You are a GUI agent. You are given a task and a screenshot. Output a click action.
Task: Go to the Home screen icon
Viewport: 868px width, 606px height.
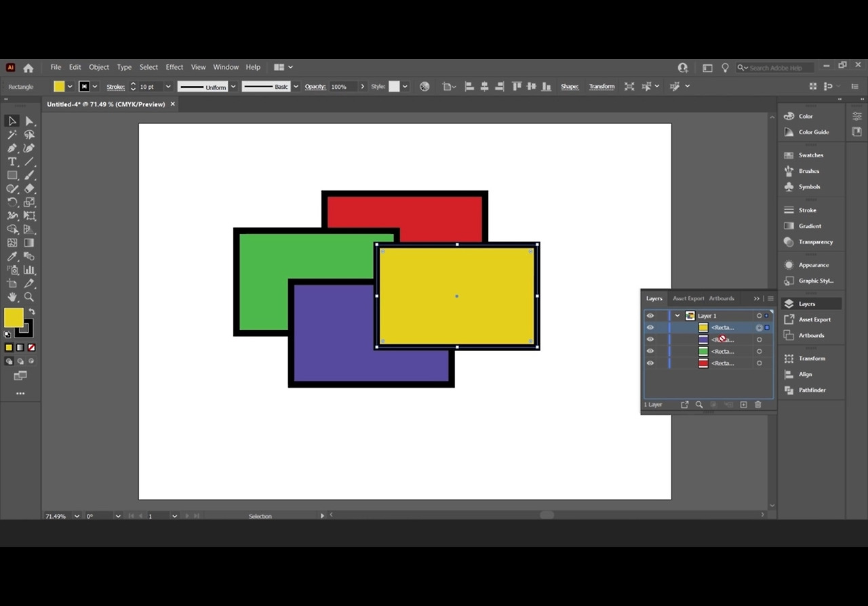(x=28, y=68)
